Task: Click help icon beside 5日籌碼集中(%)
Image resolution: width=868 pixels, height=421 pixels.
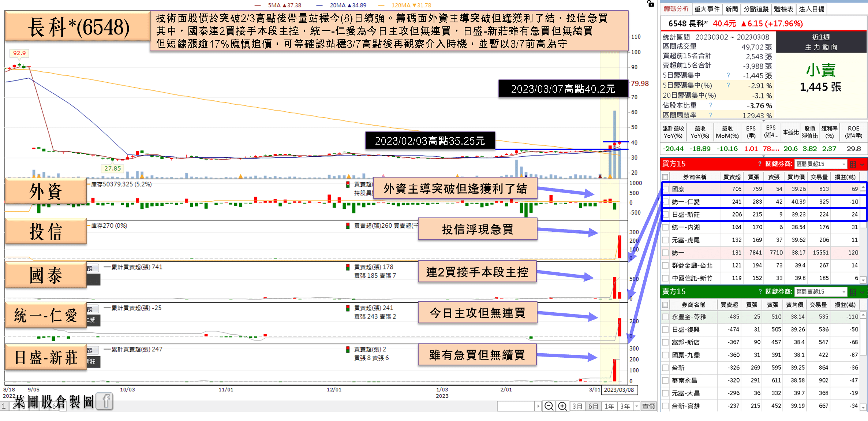Action: tap(728, 85)
